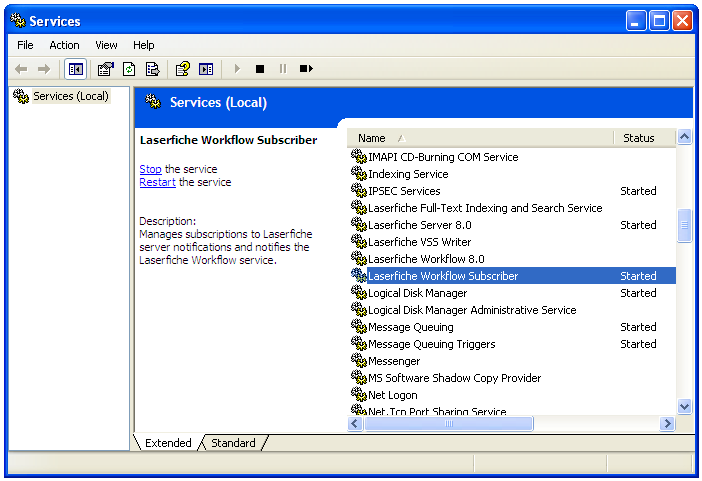Viewport: 702px width, 481px height.
Task: Select Services (Local) tree node
Action: pos(70,96)
